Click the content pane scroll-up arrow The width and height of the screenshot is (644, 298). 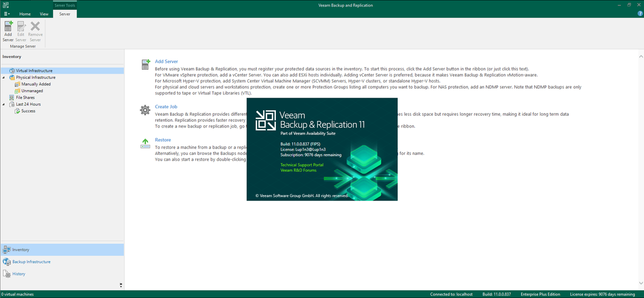(x=641, y=56)
